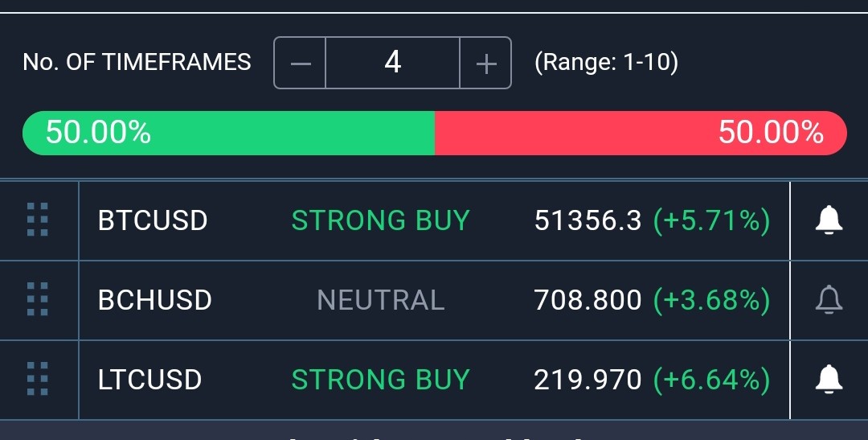Select LTCUSD price 219.970
868x440 pixels.
click(588, 380)
